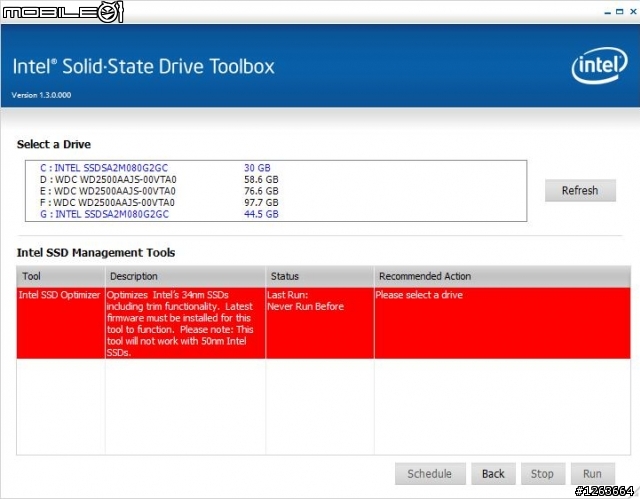Click the Refresh button

click(x=580, y=191)
